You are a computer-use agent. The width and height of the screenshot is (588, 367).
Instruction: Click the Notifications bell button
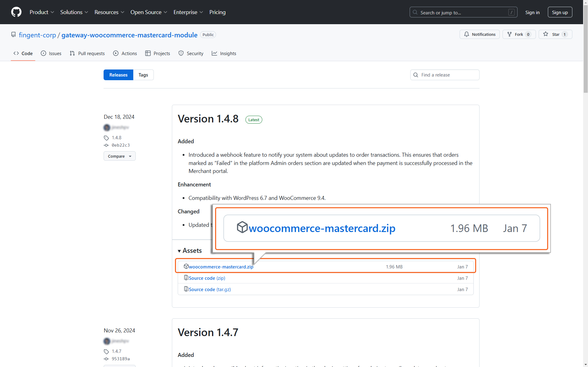click(x=480, y=34)
